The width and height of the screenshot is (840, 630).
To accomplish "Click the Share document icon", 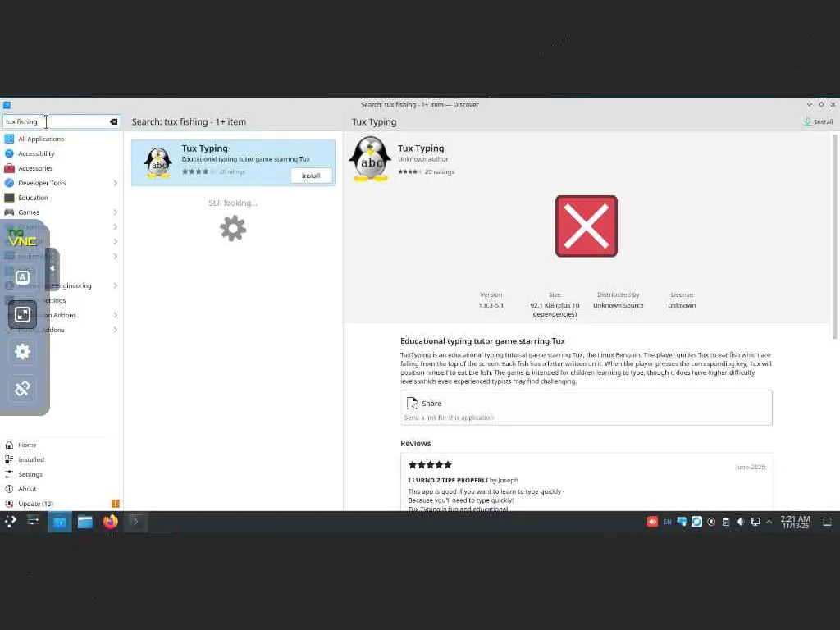I will [412, 403].
